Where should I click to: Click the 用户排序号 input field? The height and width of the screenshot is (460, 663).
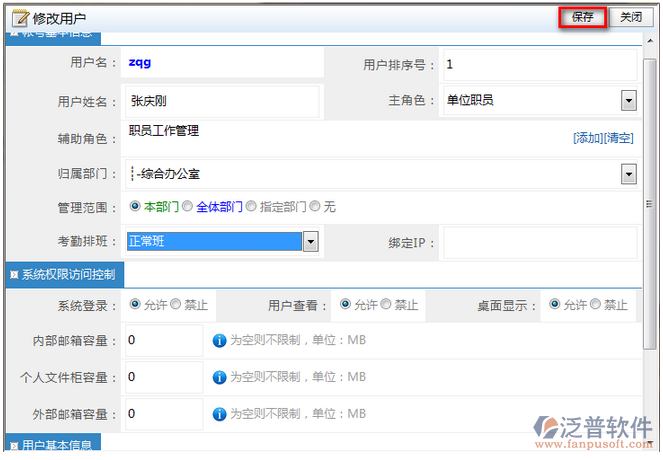point(539,64)
